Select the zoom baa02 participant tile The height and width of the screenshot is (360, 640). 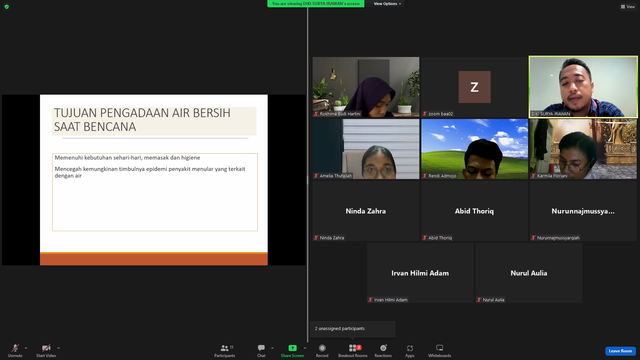(474, 87)
